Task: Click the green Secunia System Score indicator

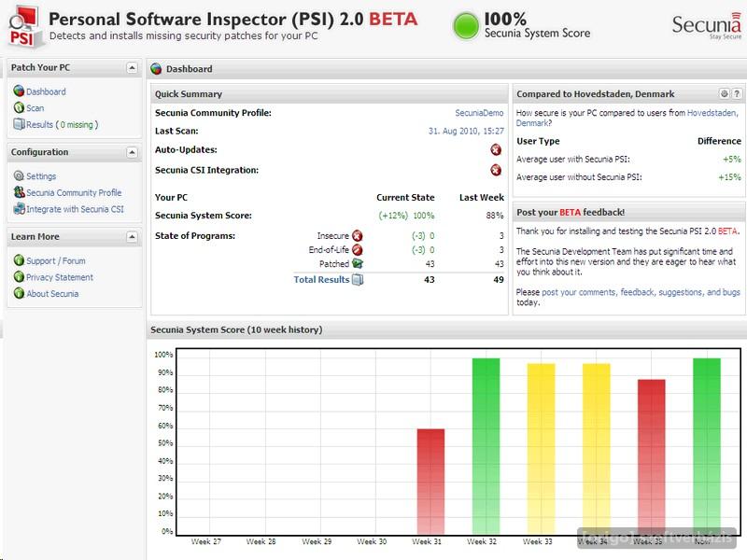Action: (465, 26)
